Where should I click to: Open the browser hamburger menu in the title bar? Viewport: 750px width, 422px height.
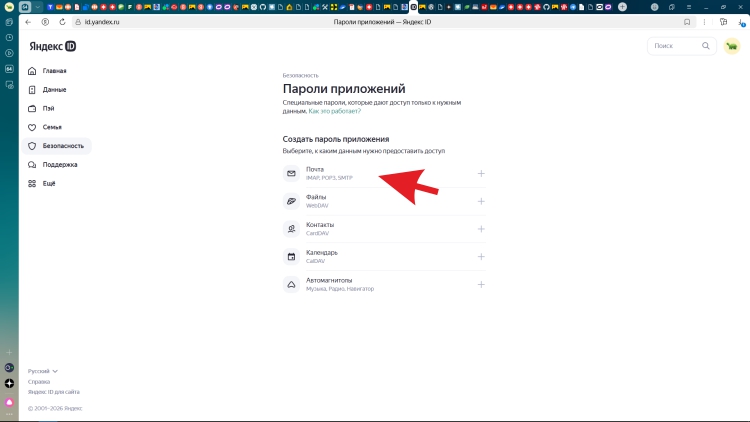coord(689,7)
